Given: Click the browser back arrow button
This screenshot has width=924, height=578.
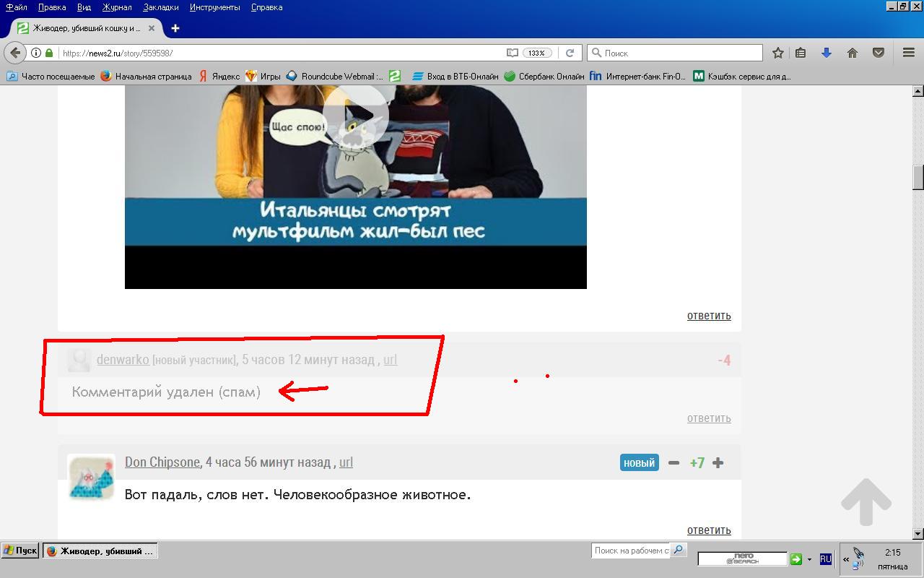Looking at the screenshot, I should 15,53.
